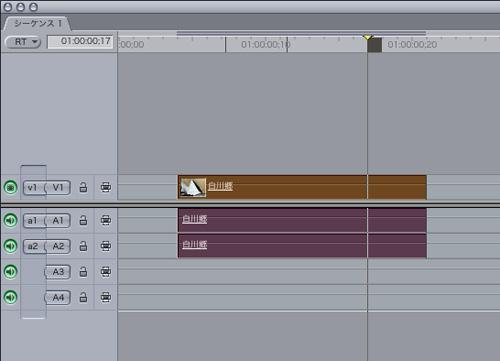Image resolution: width=500 pixels, height=361 pixels.
Task: Lock the A2 audio track
Action: (83, 246)
